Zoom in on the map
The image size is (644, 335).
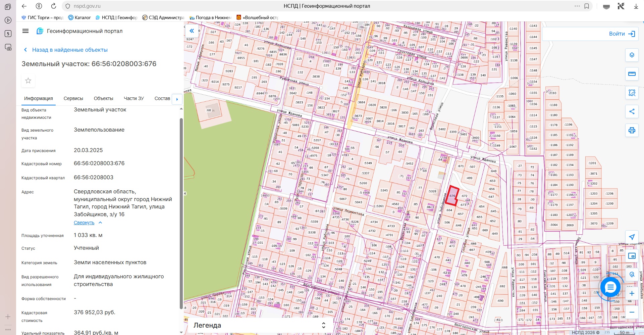coord(632,293)
